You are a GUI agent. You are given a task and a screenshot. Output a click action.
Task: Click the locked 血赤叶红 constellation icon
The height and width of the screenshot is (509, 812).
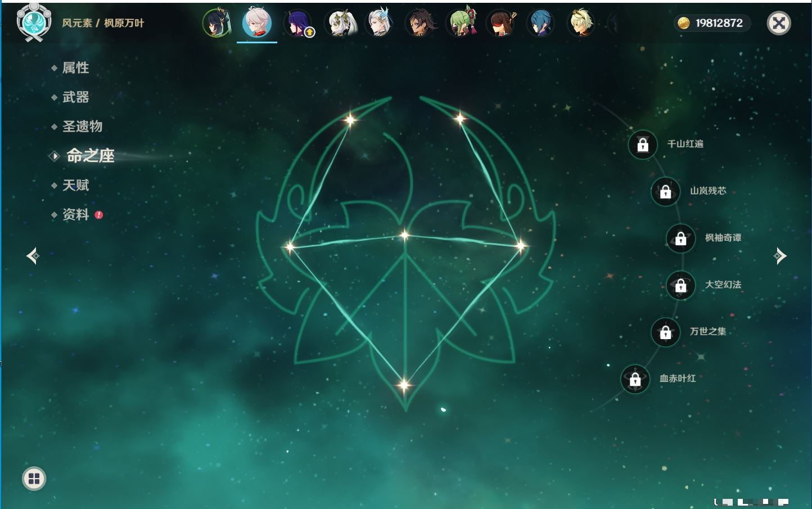pos(635,379)
